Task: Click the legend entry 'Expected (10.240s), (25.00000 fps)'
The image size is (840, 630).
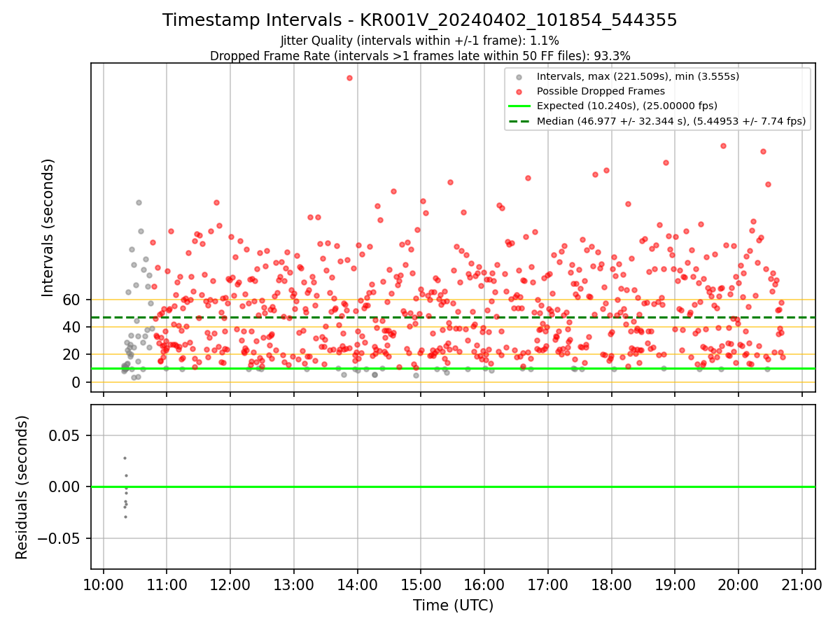Action: coord(627,106)
